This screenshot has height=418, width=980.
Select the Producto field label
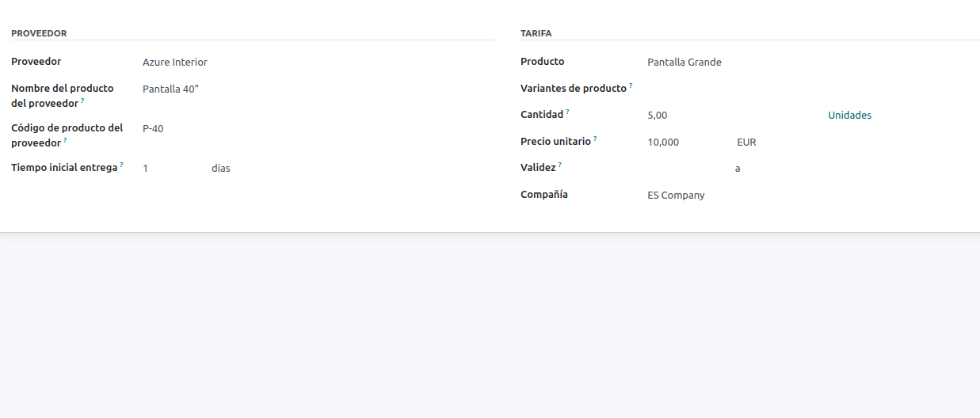(x=543, y=61)
